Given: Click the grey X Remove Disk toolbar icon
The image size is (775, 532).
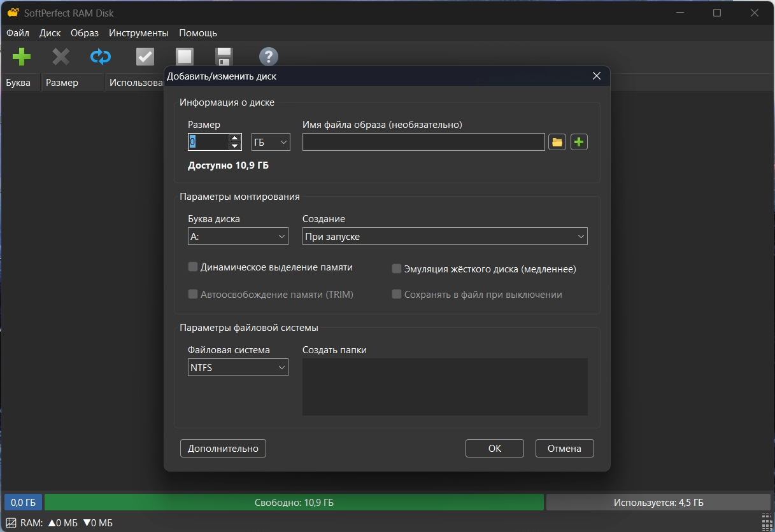Looking at the screenshot, I should pos(60,57).
